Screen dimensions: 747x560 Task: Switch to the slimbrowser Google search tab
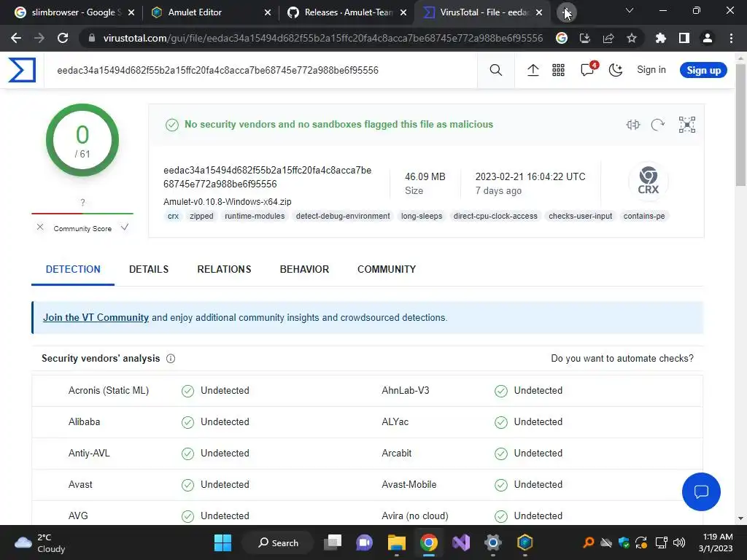[x=74, y=12]
